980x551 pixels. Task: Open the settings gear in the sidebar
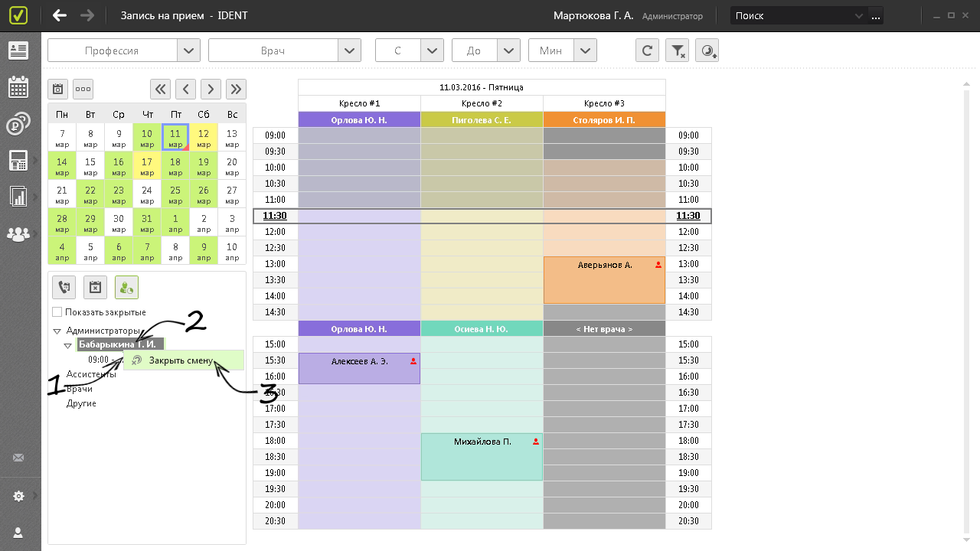tap(18, 496)
